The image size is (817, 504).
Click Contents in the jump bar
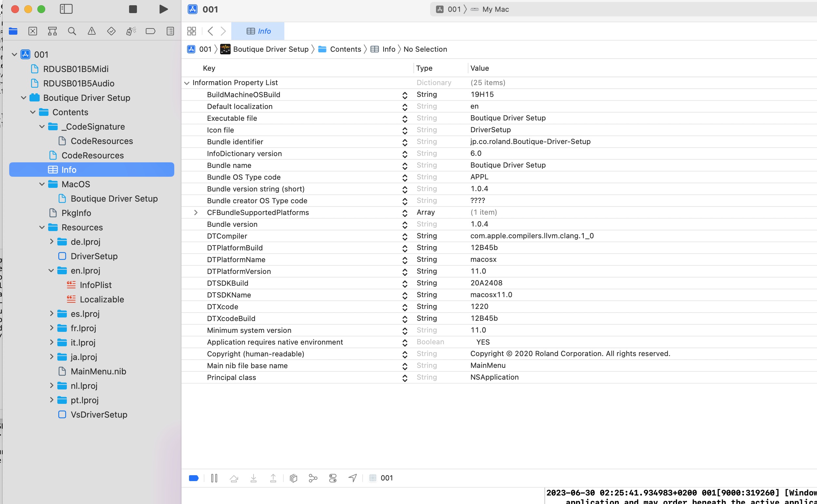point(340,49)
